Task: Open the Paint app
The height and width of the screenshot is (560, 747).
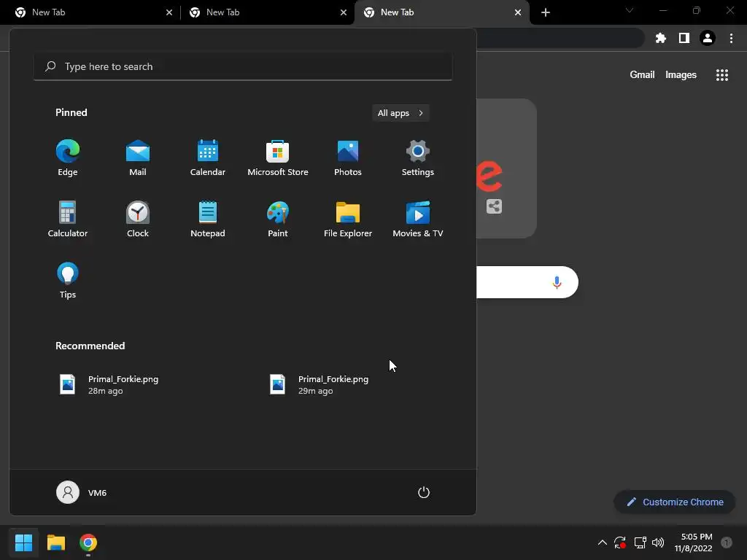Action: tap(278, 219)
